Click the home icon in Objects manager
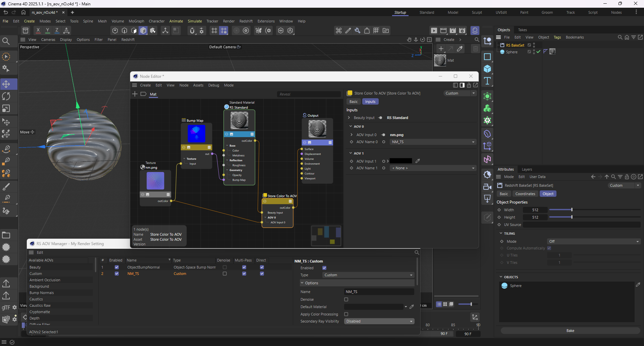Screen dimensions: 644x346 coord(627,37)
